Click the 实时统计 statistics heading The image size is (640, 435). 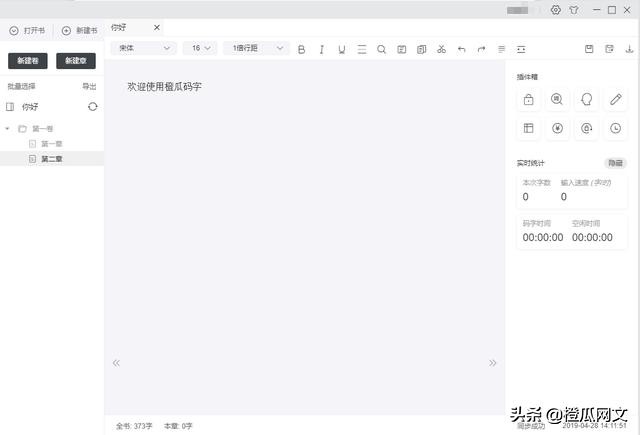click(530, 163)
